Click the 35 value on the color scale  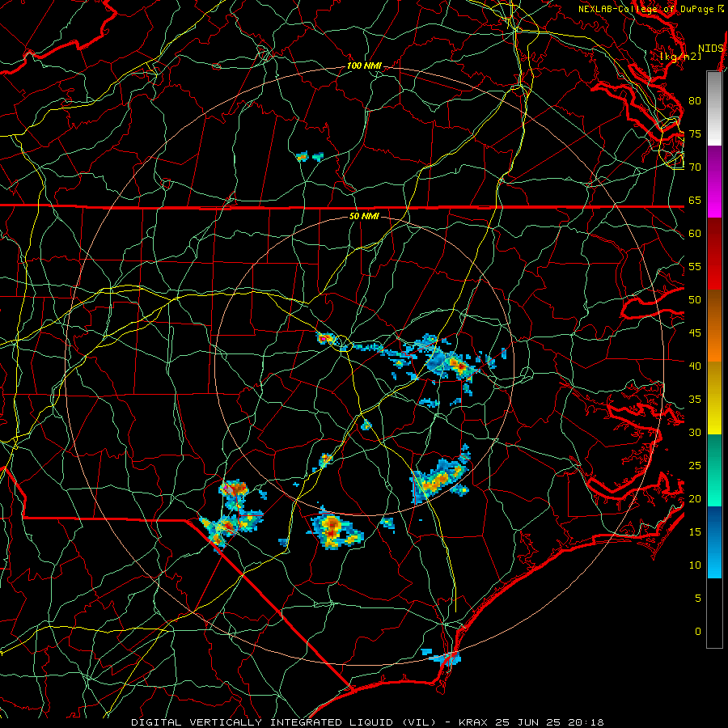tap(695, 400)
